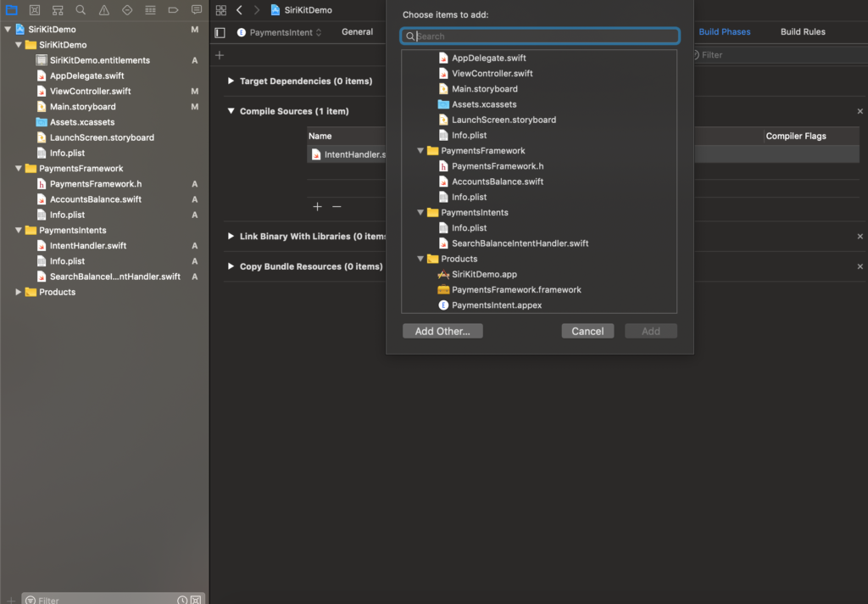Open the Report navigator speech bubble icon
This screenshot has width=868, height=604.
click(197, 10)
